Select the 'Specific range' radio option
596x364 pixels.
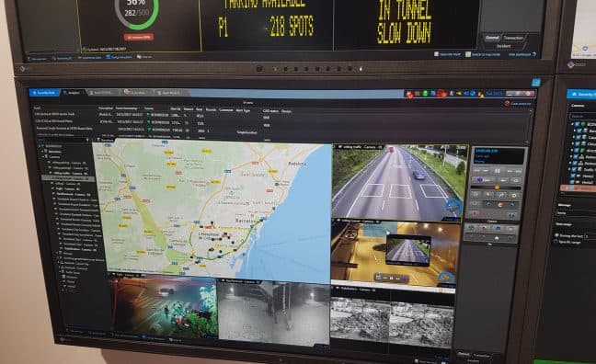pyautogui.click(x=556, y=241)
